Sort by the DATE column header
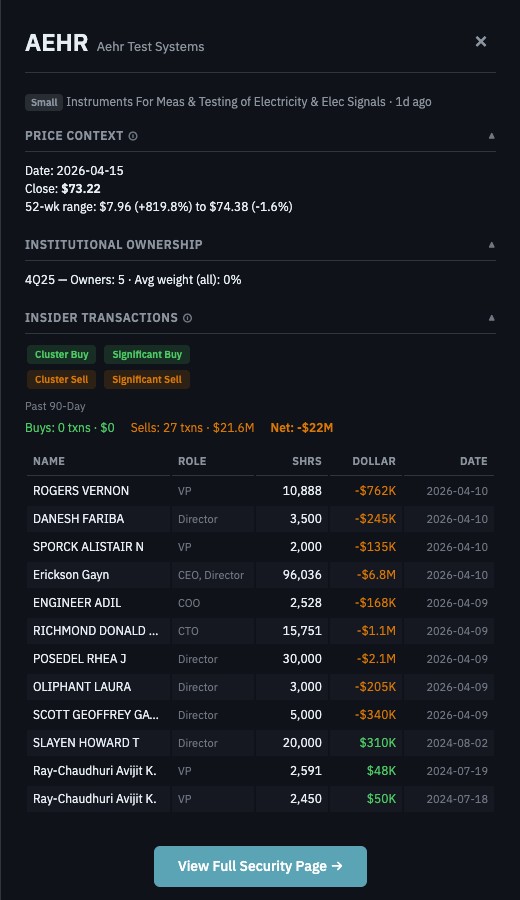520x900 pixels. pyautogui.click(x=474, y=461)
